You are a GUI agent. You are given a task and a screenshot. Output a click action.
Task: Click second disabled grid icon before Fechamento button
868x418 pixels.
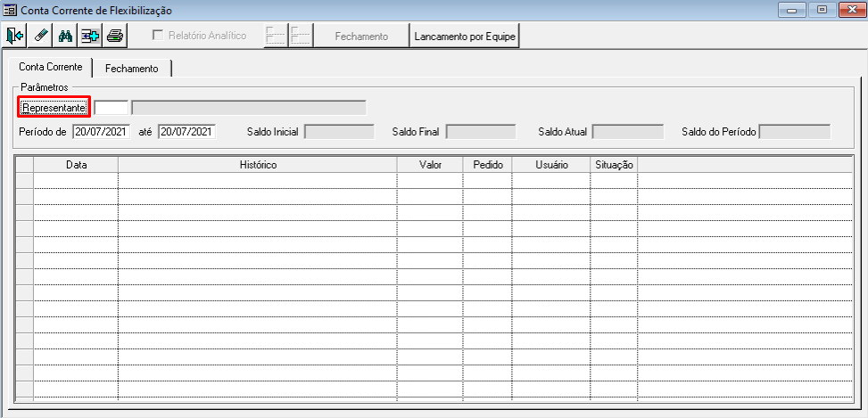point(301,36)
